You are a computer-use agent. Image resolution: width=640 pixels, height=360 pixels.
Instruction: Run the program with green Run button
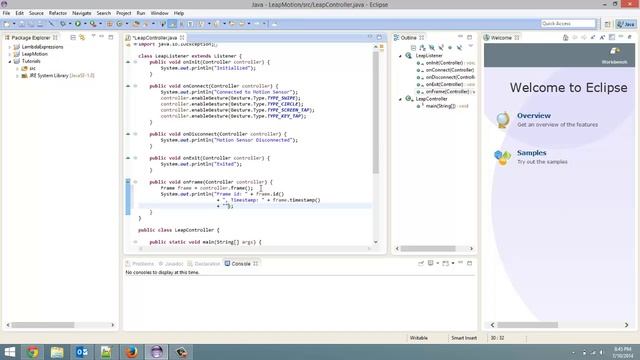(78, 24)
